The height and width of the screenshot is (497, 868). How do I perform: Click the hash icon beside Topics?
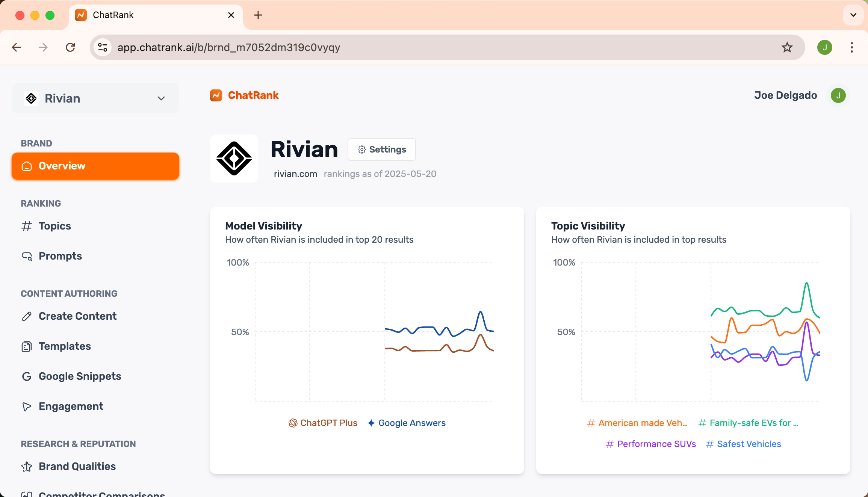[27, 226]
